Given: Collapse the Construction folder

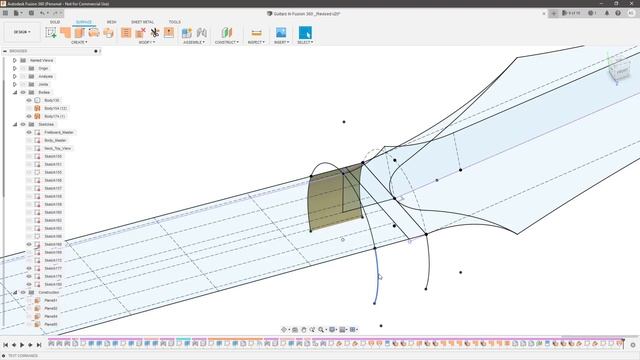Looking at the screenshot, I should (x=15, y=292).
